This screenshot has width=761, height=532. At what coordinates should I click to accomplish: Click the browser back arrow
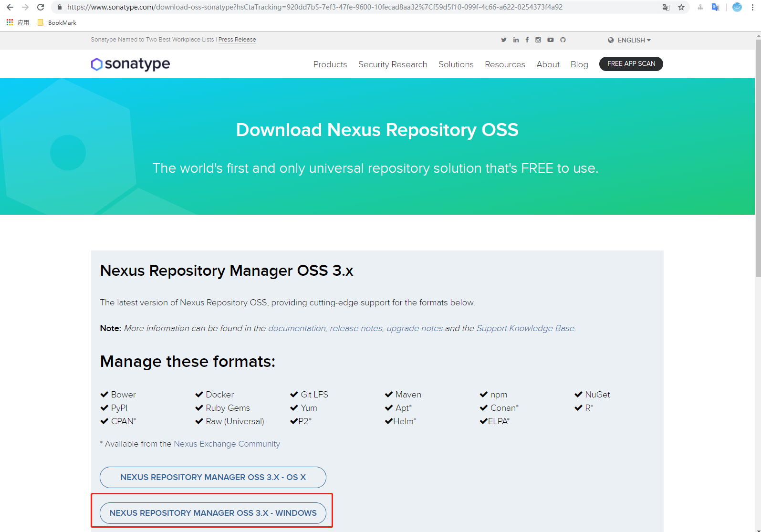tap(10, 7)
